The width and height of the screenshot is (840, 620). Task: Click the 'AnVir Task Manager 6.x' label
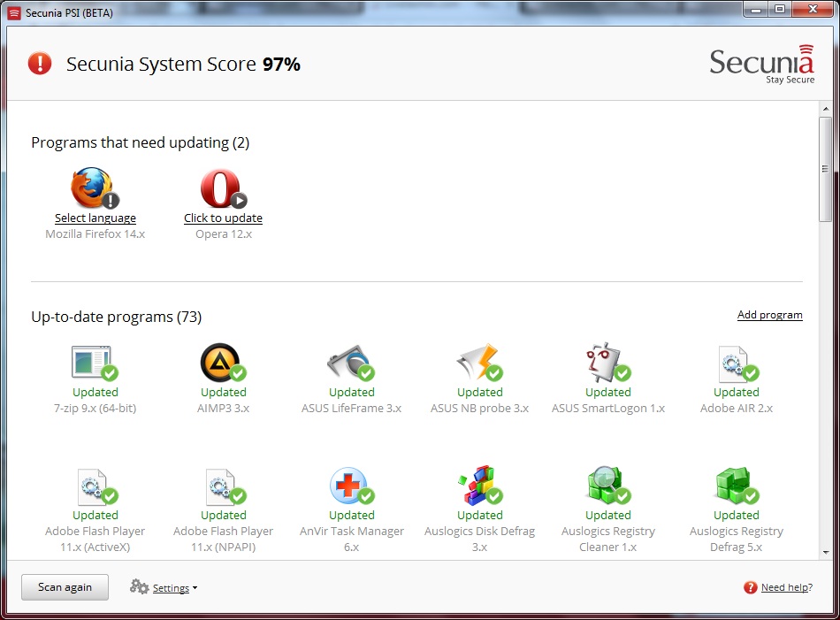point(351,540)
